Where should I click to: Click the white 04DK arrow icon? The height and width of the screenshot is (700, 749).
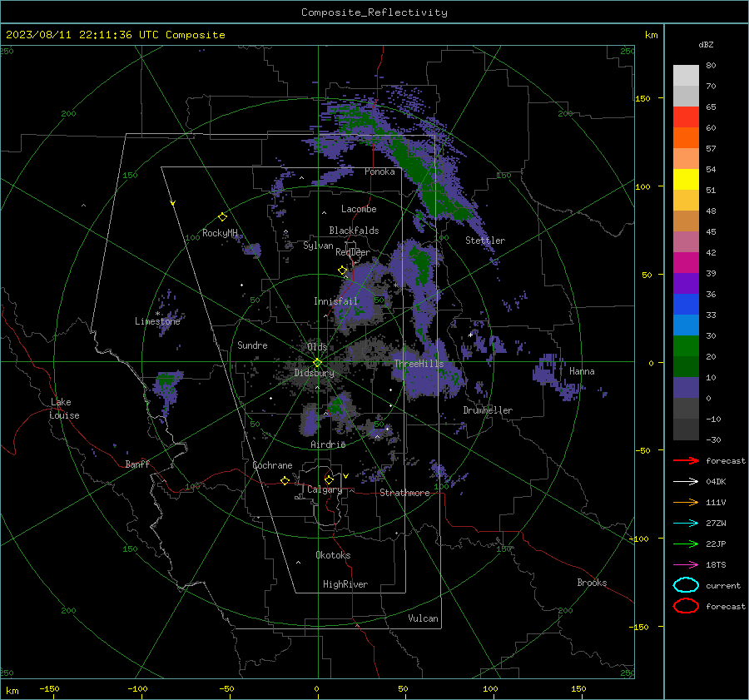pyautogui.click(x=686, y=482)
